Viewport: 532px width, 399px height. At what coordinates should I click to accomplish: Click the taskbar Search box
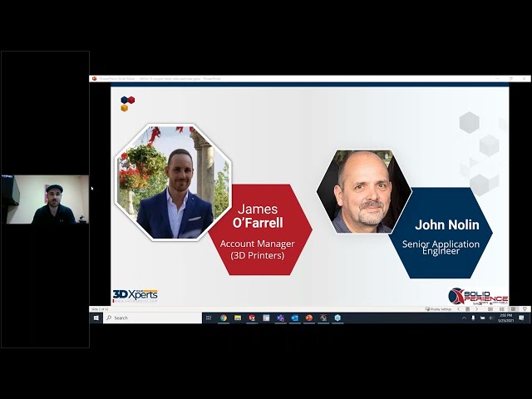[152, 318]
